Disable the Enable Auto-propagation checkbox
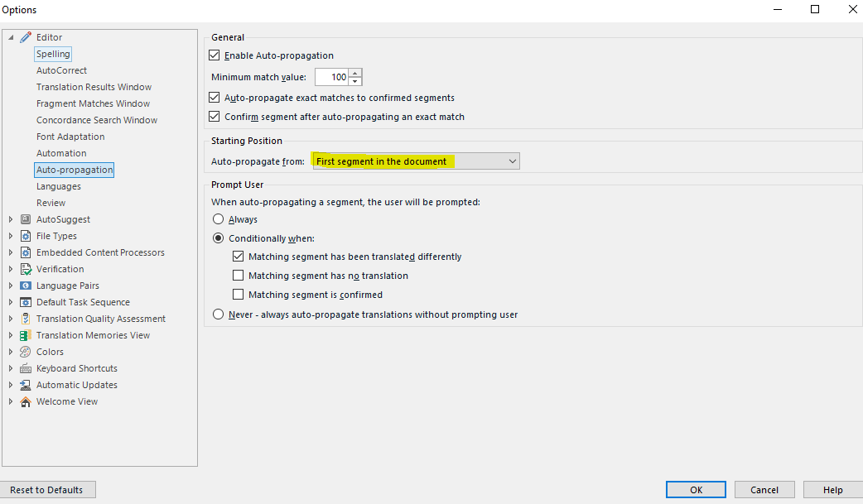Image resolution: width=863 pixels, height=504 pixels. point(215,55)
